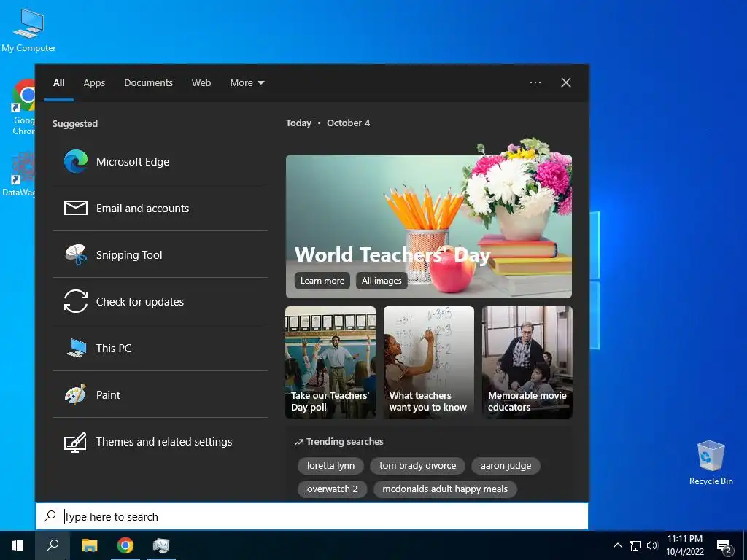
Task: Select the My Computer desktop icon
Action: click(28, 31)
